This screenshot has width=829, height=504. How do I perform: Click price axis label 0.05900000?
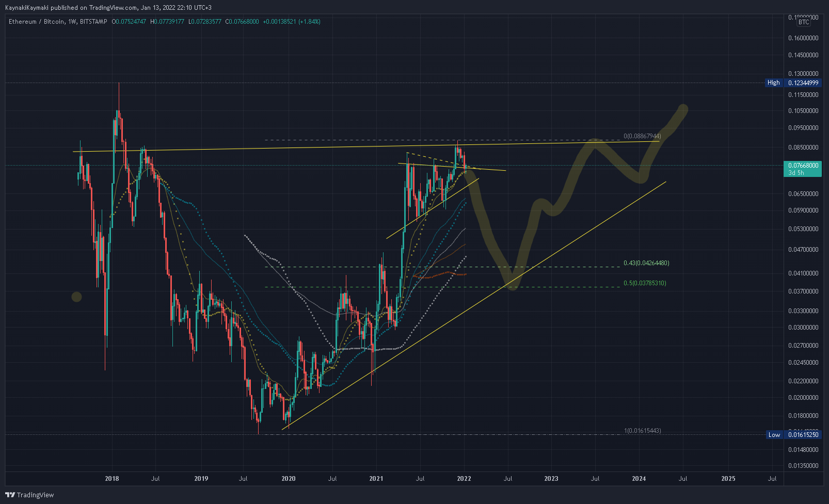(803, 210)
